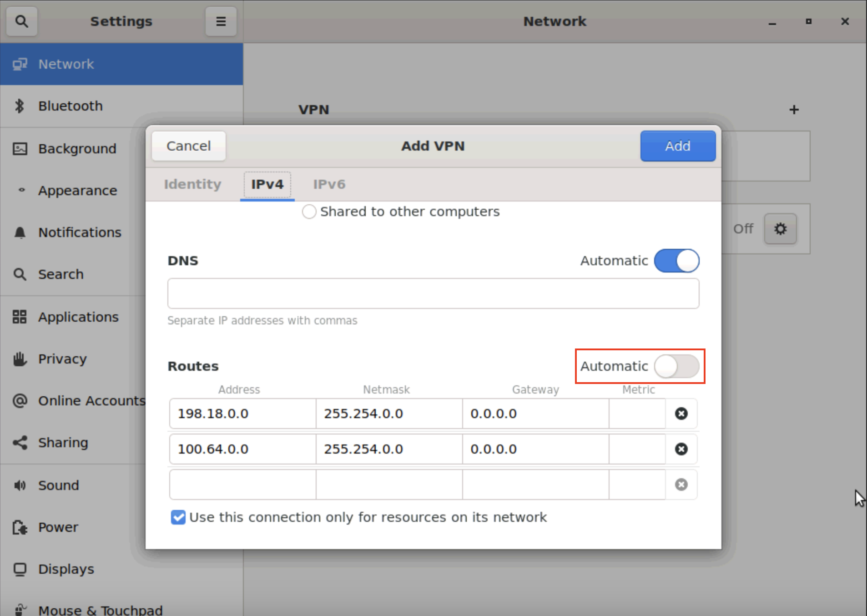
Task: Click the Metric field of 100.64.0.0 route
Action: [637, 449]
